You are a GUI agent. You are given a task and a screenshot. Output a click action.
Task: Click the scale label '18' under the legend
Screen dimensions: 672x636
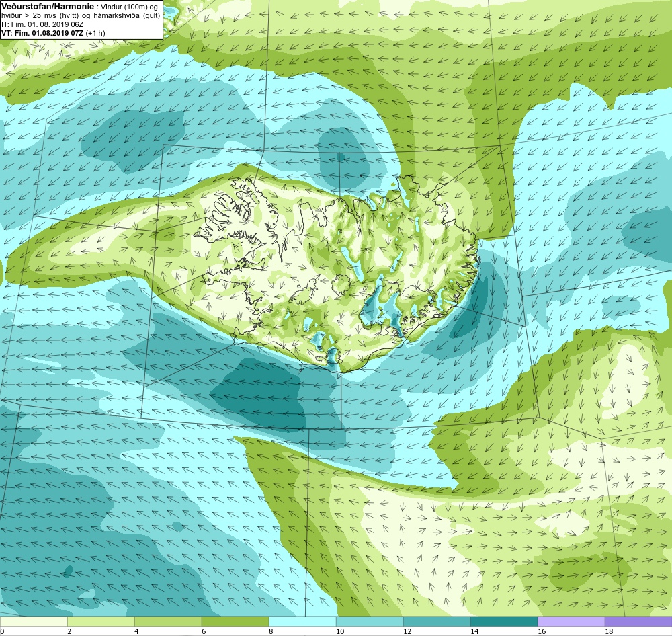(x=609, y=631)
